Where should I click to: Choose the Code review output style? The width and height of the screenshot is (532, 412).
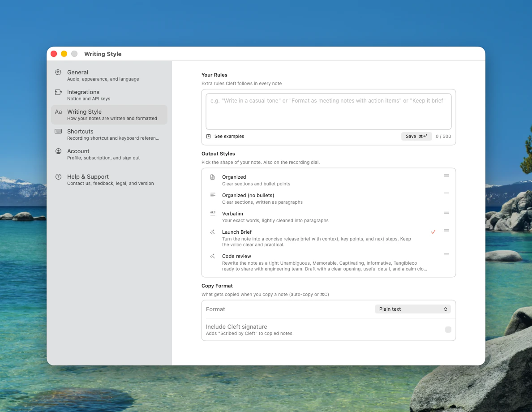pyautogui.click(x=328, y=262)
